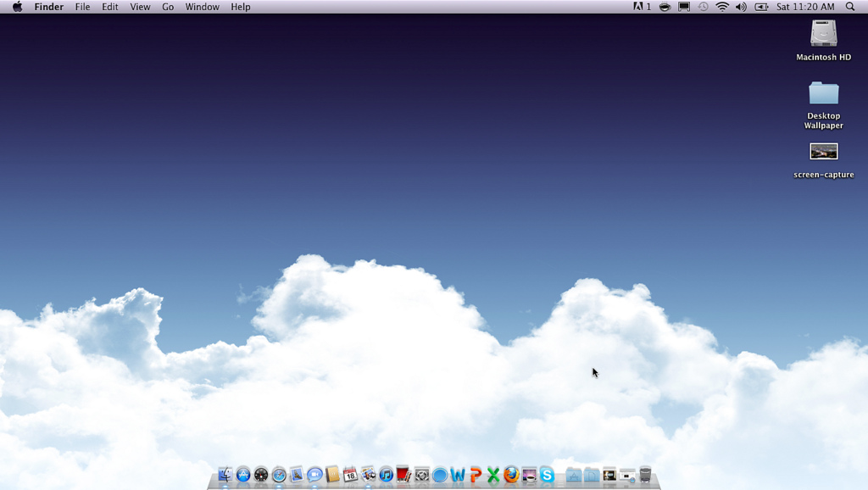868x490 pixels.
Task: Open the Window menu
Action: [202, 7]
